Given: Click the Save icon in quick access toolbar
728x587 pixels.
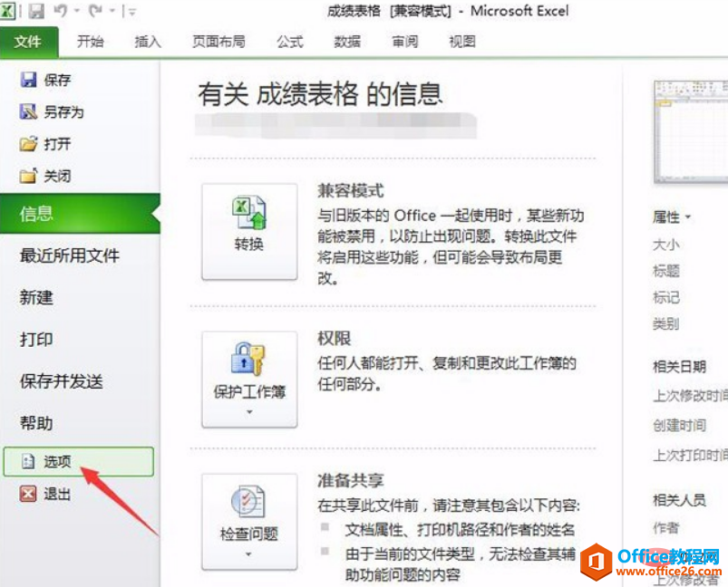Looking at the screenshot, I should [36, 11].
